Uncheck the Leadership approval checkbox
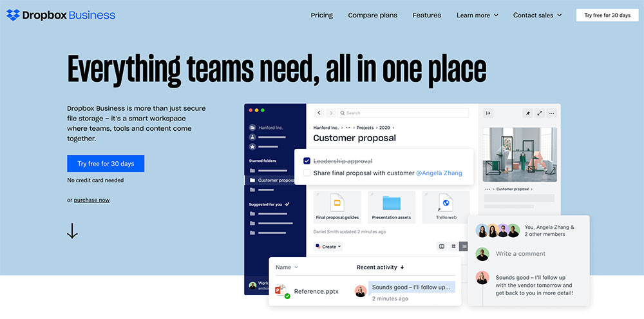This screenshot has width=644, height=319. [307, 160]
